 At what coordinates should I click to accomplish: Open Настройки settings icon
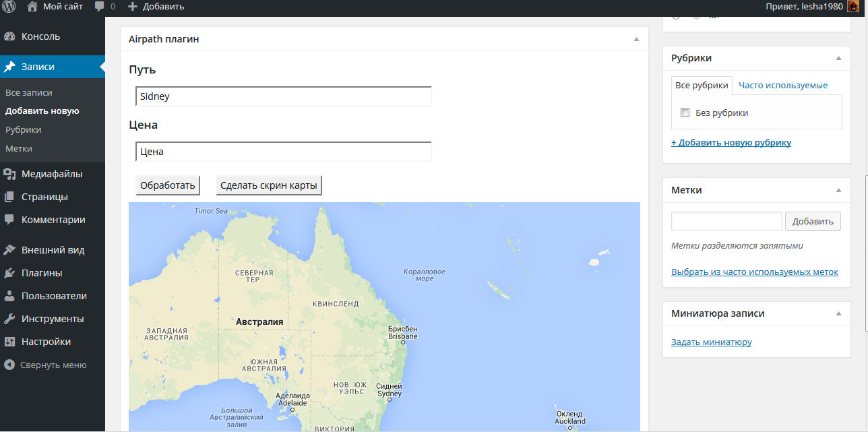(9, 342)
